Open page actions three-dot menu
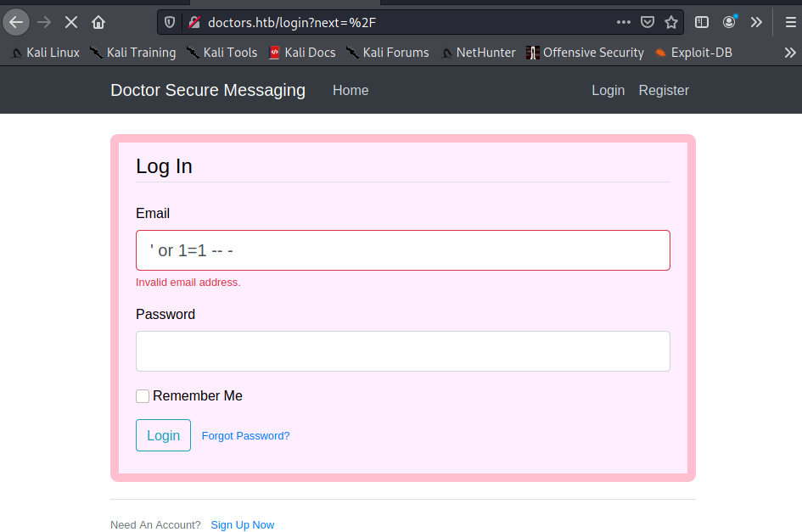The image size is (802, 532). coord(624,23)
